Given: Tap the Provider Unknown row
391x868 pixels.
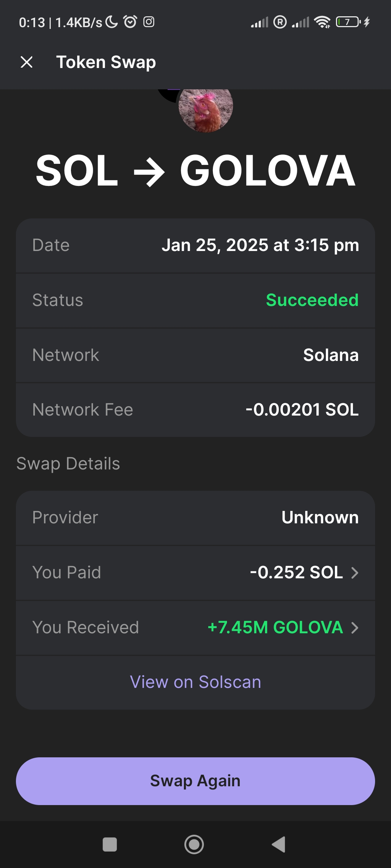Looking at the screenshot, I should click(195, 518).
